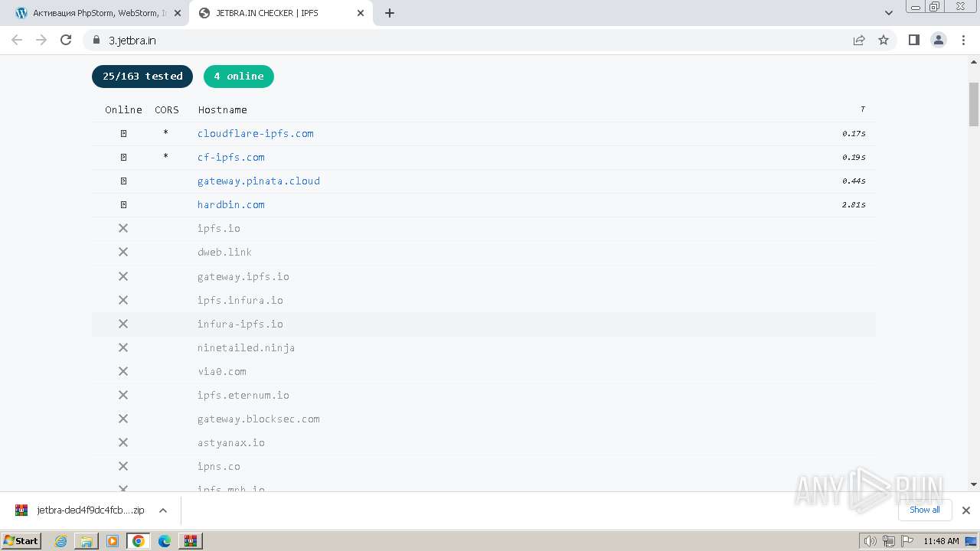Click the offline X icon for ipfs.io
This screenshot has width=980, height=551.
pos(123,228)
